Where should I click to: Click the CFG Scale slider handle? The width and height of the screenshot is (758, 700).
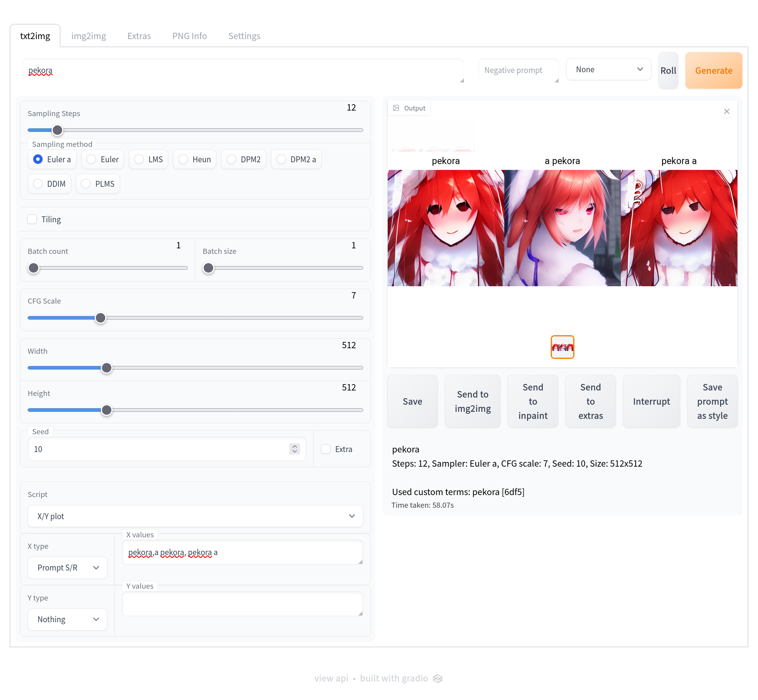click(x=101, y=318)
